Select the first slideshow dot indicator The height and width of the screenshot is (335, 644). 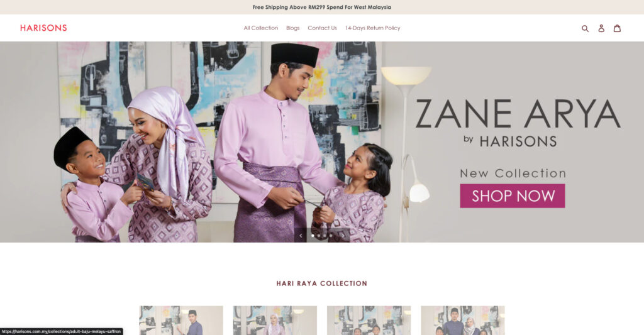(313, 236)
